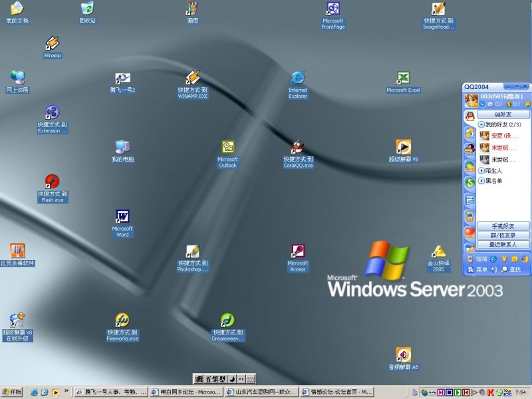This screenshot has width=532, height=399.
Task: Collapse the 我的好友 group in QQ
Action: [481, 124]
